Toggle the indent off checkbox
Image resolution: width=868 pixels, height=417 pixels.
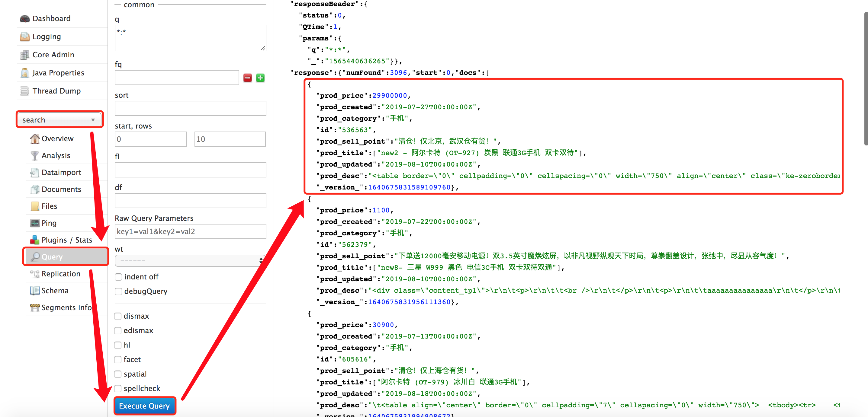point(118,276)
